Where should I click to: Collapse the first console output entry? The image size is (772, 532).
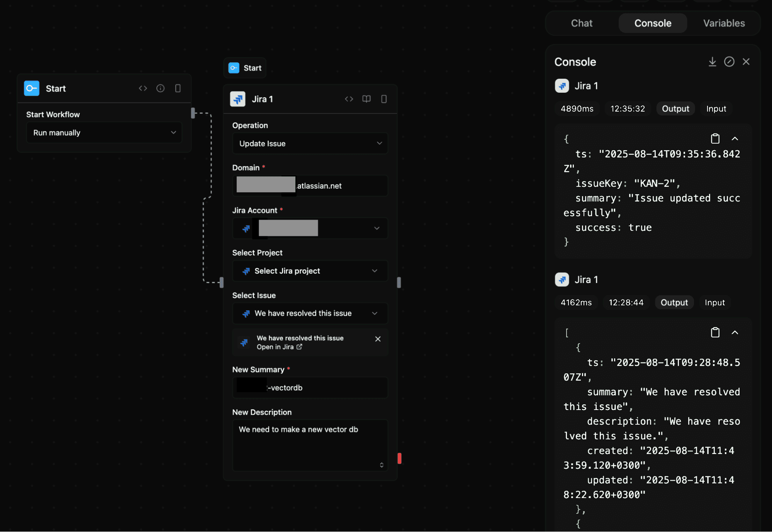click(x=735, y=138)
